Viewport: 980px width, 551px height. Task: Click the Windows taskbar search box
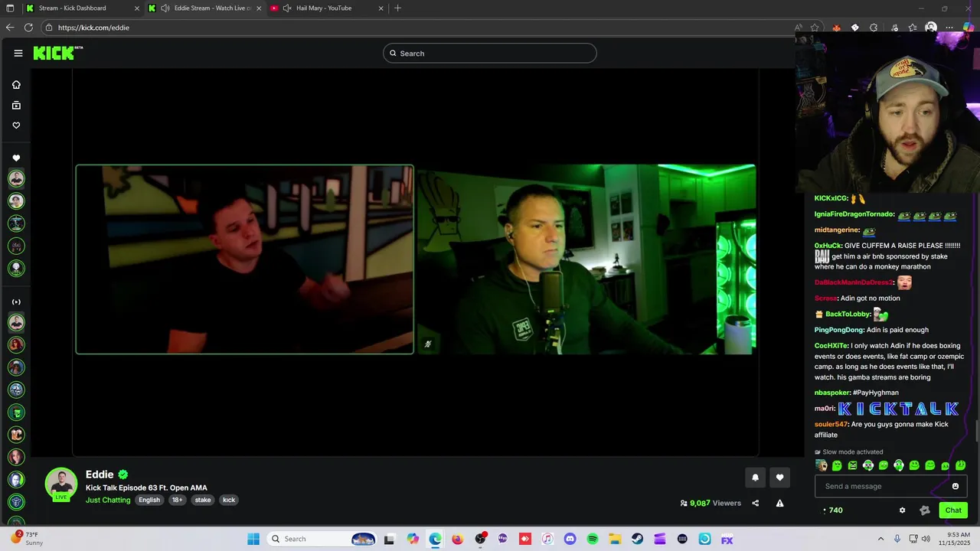click(x=322, y=539)
